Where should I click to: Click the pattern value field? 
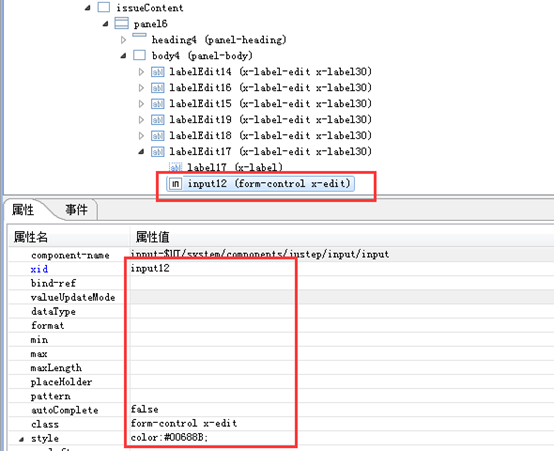[x=342, y=396]
